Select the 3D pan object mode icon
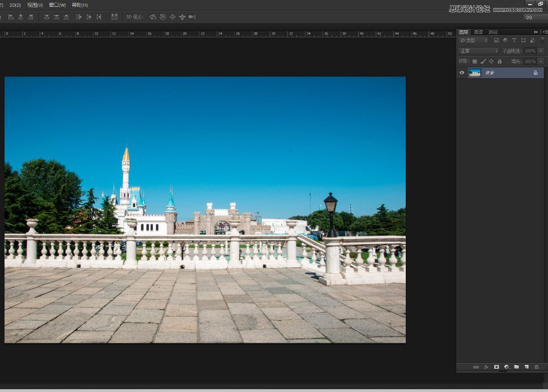Image resolution: width=548 pixels, height=392 pixels. point(173,17)
